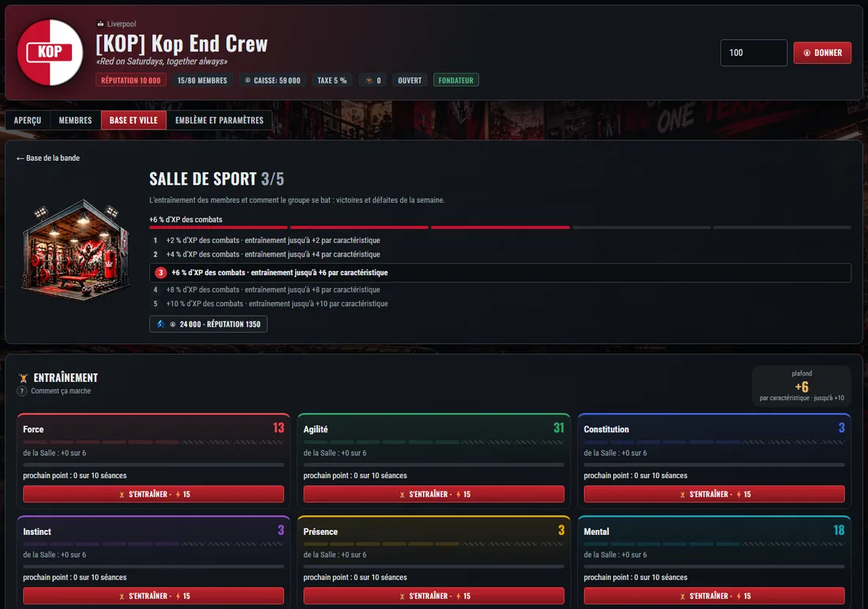This screenshot has height=609, width=868.
Task: Click the OUVERT status badge
Action: (410, 80)
